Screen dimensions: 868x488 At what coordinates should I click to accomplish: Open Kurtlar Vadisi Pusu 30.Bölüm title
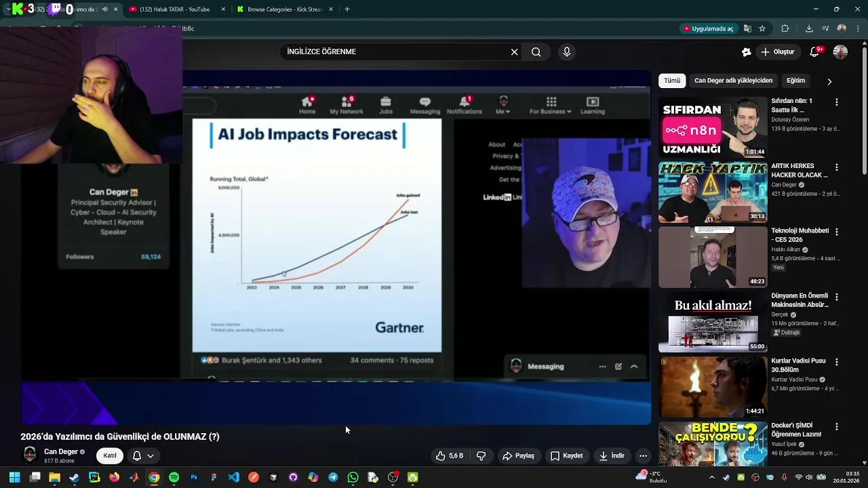tap(798, 365)
